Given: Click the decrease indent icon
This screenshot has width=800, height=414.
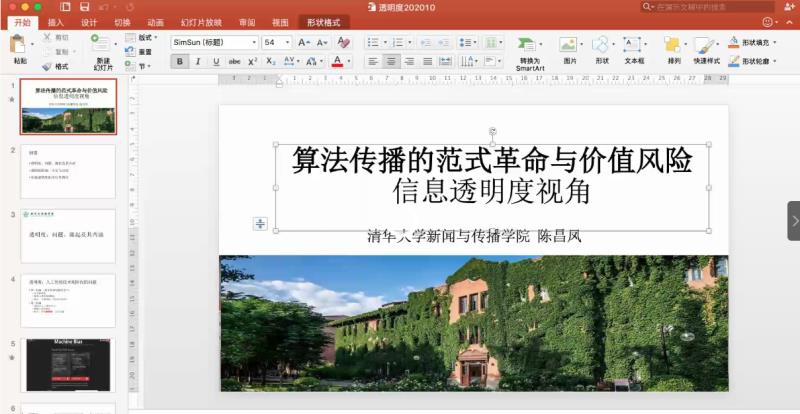Looking at the screenshot, I should click(426, 43).
